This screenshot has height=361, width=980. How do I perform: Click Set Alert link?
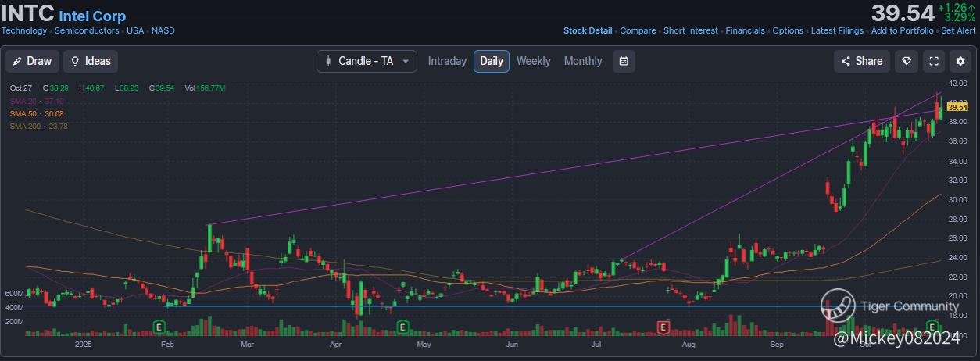(958, 30)
